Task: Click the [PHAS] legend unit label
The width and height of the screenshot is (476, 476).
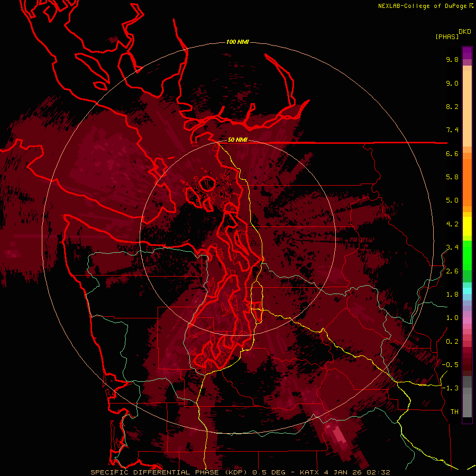Action: pyautogui.click(x=447, y=37)
